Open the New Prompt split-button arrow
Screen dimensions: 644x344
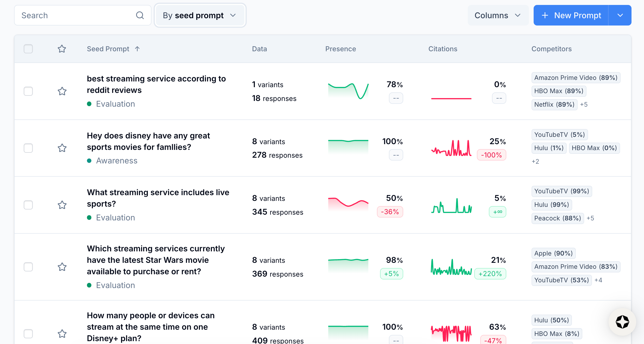point(620,15)
